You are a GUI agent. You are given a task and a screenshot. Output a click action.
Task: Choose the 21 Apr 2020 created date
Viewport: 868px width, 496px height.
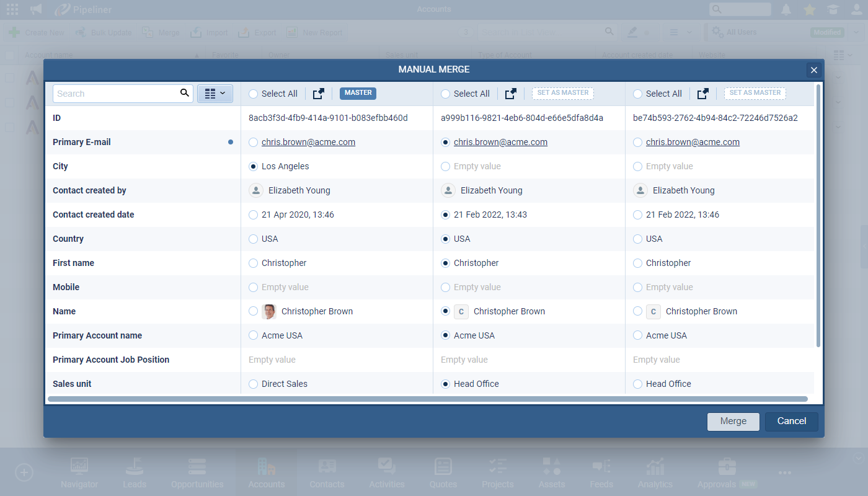(253, 215)
